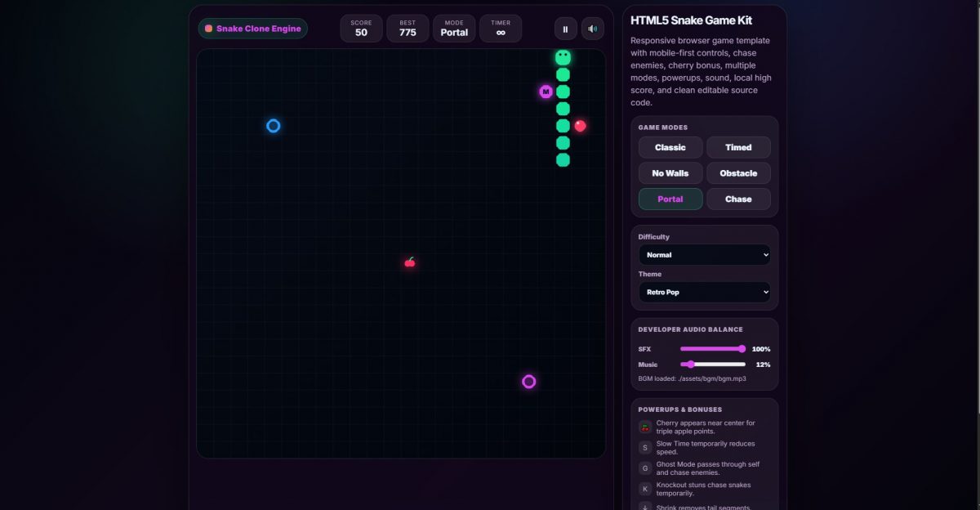The width and height of the screenshot is (980, 510).
Task: Select Classic game mode
Action: click(670, 147)
